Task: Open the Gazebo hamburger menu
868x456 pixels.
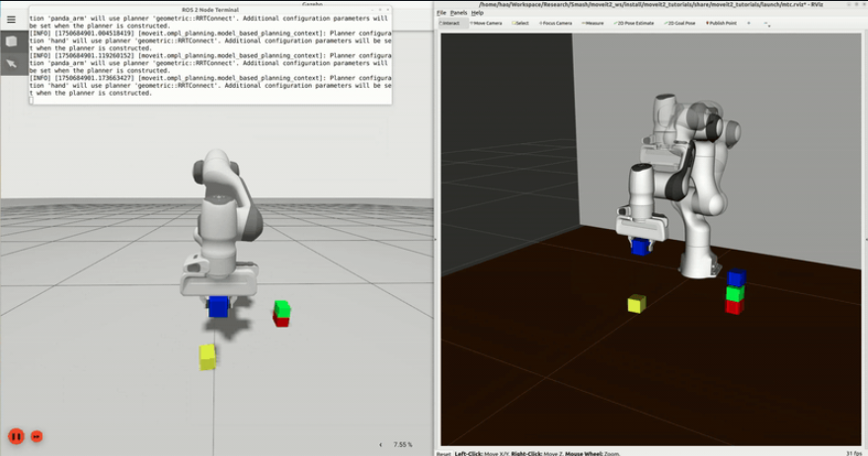Action: point(12,20)
